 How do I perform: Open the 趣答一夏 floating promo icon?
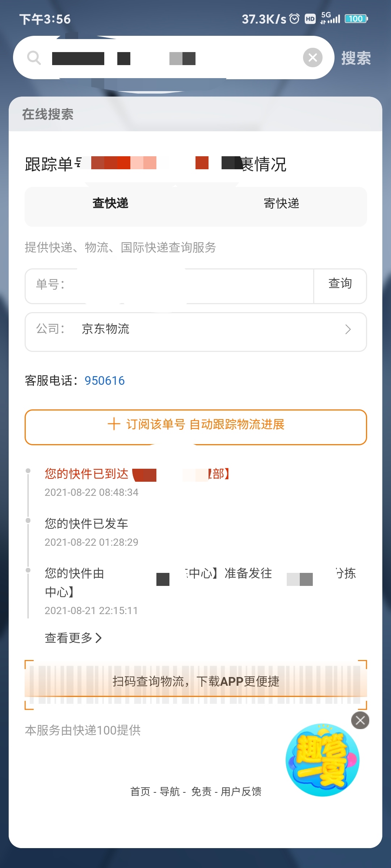pyautogui.click(x=322, y=760)
